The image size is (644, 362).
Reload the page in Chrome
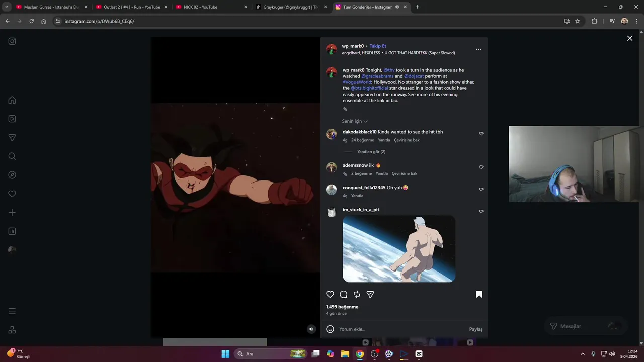click(31, 21)
